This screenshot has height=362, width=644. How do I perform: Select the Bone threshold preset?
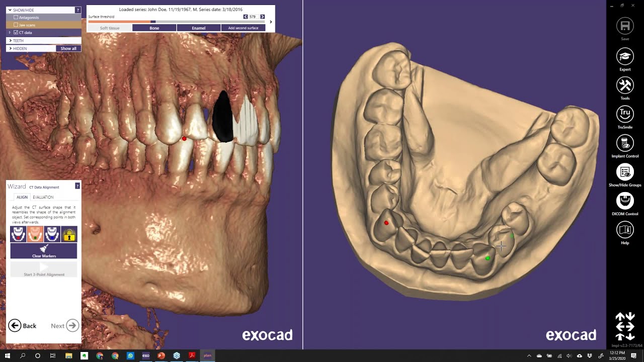[x=154, y=28]
